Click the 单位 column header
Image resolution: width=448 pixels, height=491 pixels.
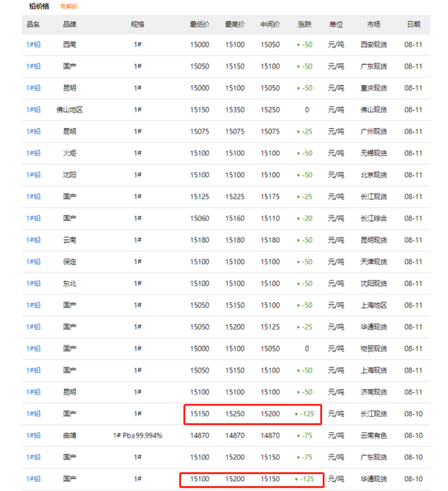[336, 24]
